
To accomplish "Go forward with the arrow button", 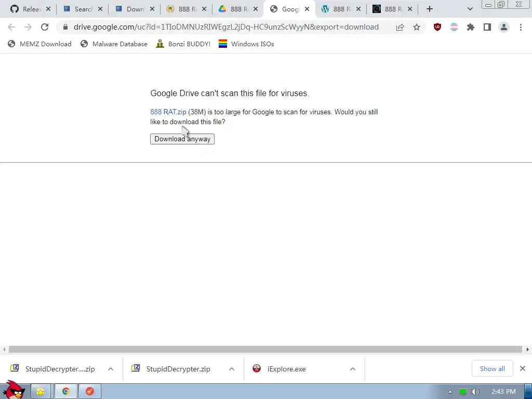I will (28, 27).
